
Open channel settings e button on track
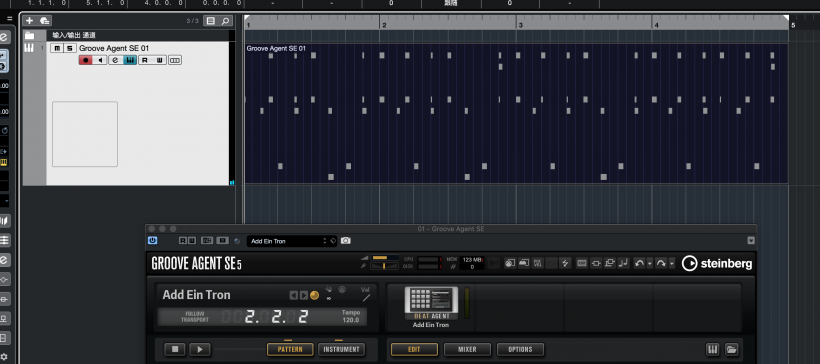116,60
